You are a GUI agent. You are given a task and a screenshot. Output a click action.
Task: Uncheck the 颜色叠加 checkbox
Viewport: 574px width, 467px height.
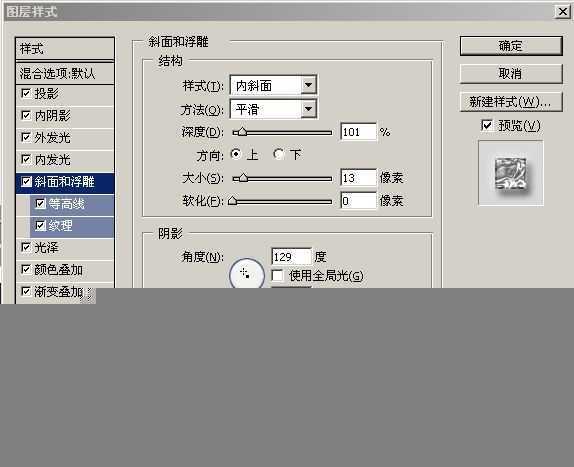26,270
